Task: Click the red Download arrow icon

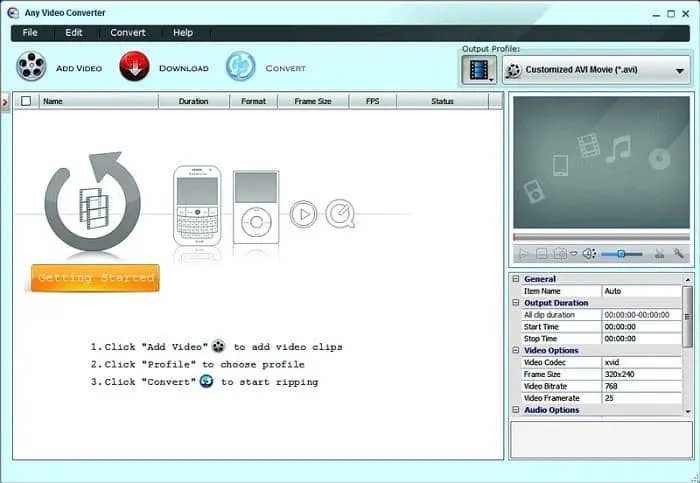Action: (x=134, y=68)
